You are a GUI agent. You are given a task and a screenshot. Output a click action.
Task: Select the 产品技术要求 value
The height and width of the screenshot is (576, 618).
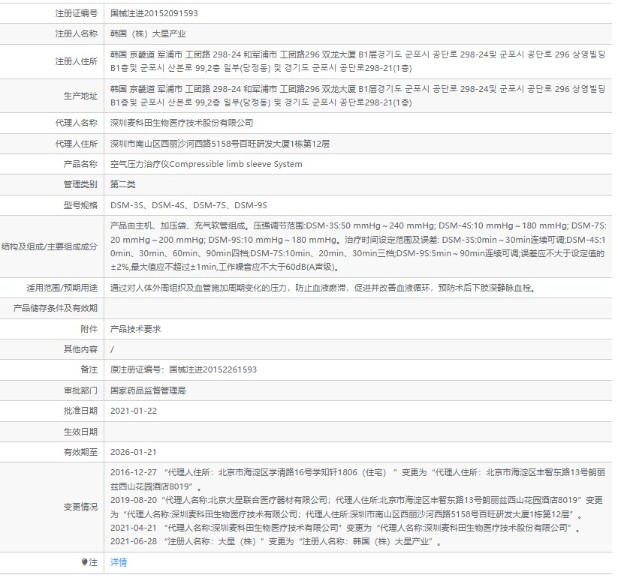click(x=135, y=329)
